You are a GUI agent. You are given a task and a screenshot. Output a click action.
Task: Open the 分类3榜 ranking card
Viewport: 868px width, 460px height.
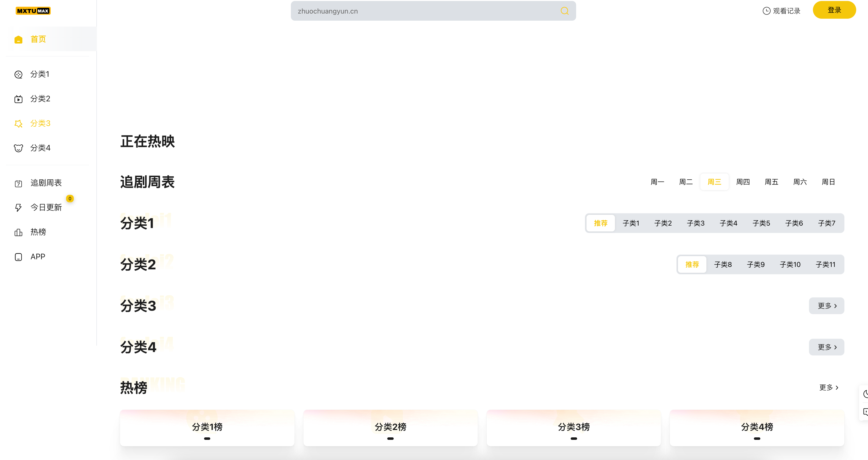pos(573,428)
